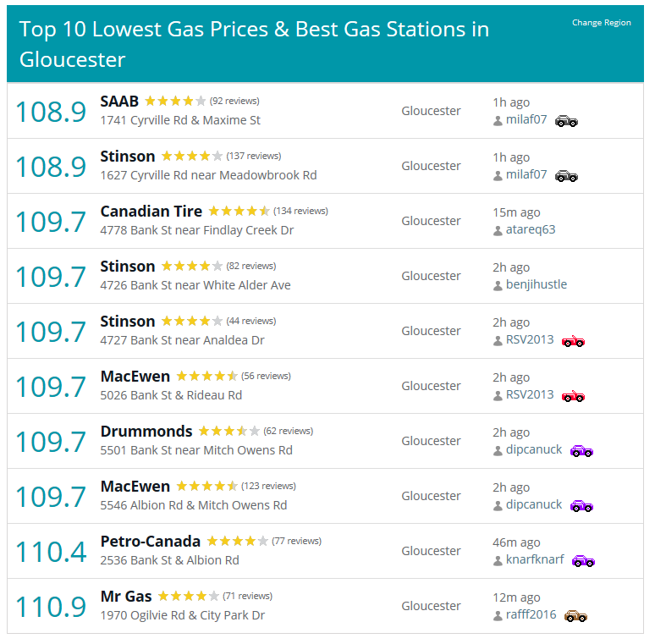The width and height of the screenshot is (655, 644).
Task: Open MacEwen at 5546 Albion Rd
Action: coord(135,487)
